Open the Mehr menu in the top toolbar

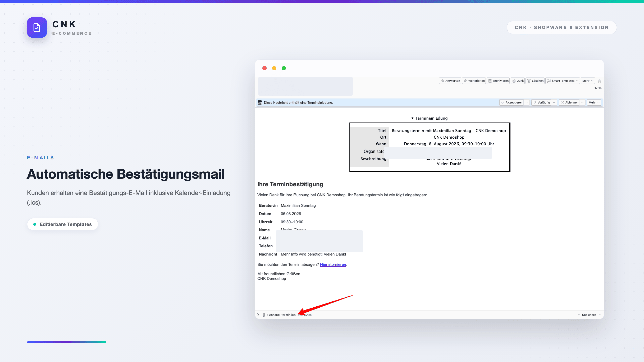(x=588, y=81)
